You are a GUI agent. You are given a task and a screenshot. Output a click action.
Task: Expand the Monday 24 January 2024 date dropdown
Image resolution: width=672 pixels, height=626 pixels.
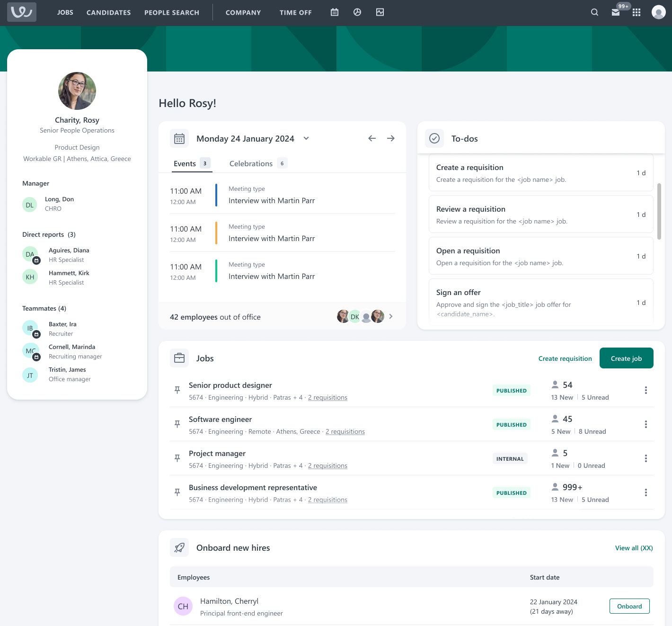point(306,138)
